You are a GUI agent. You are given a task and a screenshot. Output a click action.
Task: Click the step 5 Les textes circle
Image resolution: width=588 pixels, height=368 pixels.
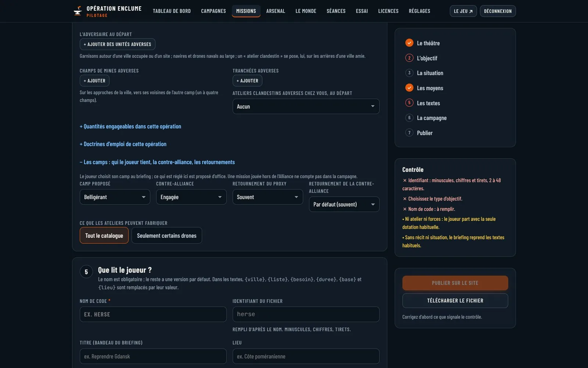[x=409, y=103]
